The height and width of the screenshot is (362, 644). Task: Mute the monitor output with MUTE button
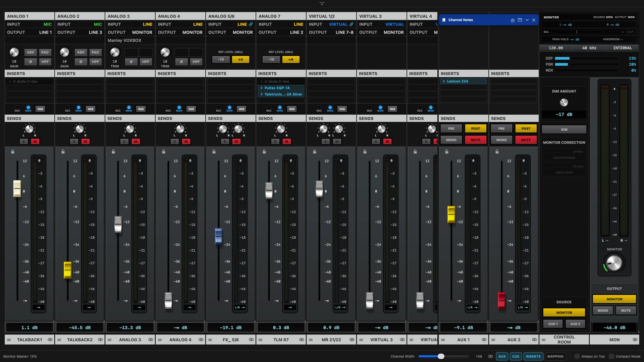tap(626, 311)
